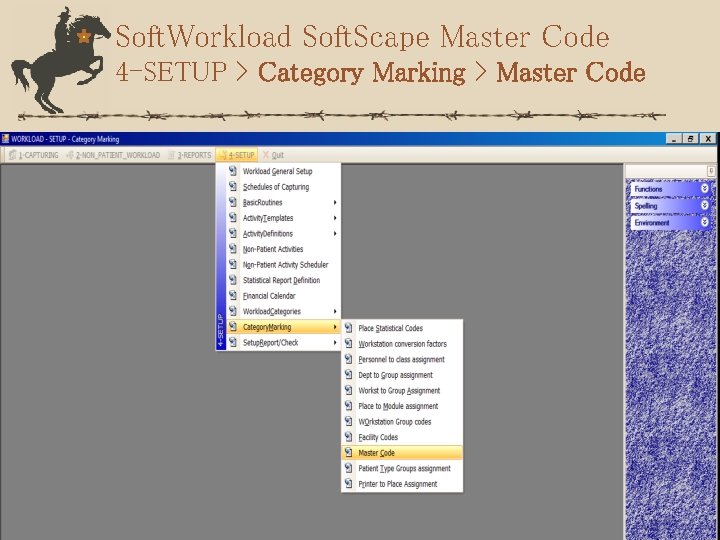720x540 pixels.
Task: Open the ActivityTemplates submenu
Action: click(284, 218)
